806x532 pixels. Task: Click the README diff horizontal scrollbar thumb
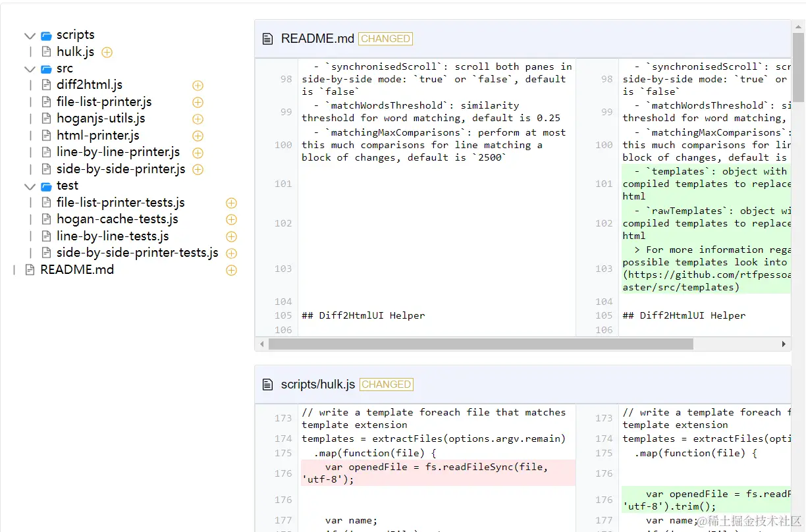[481, 344]
